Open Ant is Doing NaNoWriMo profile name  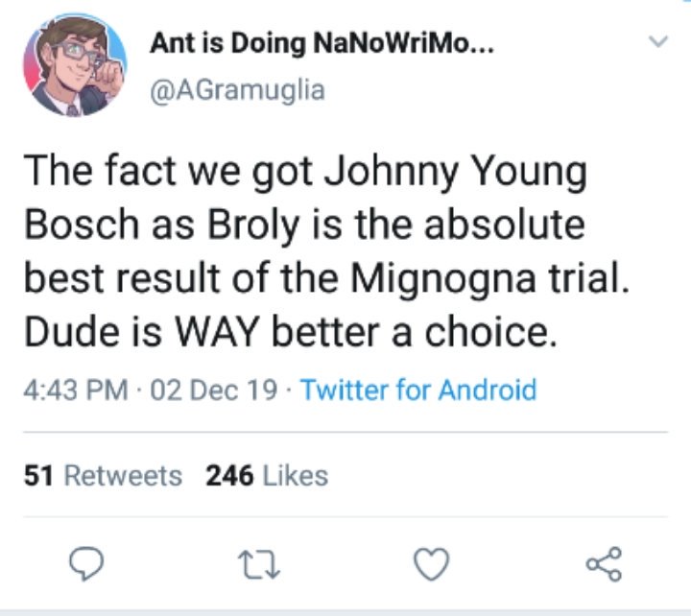[322, 43]
